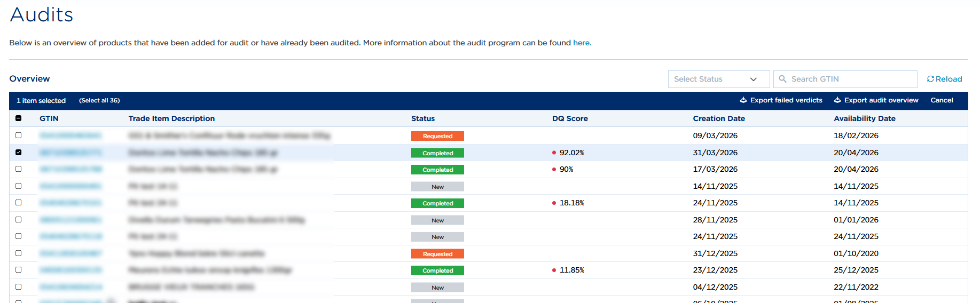Check the row with 90% DQ score

pyautogui.click(x=18, y=169)
